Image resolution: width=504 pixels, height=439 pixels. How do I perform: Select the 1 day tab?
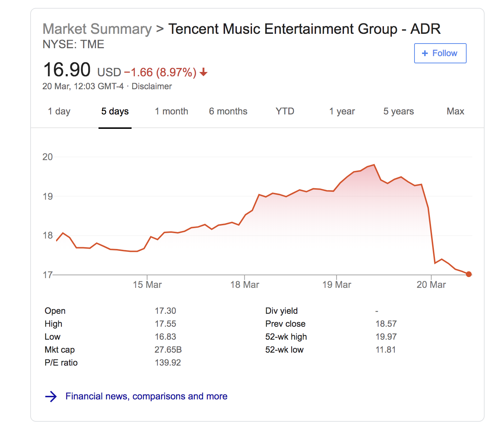tap(59, 112)
